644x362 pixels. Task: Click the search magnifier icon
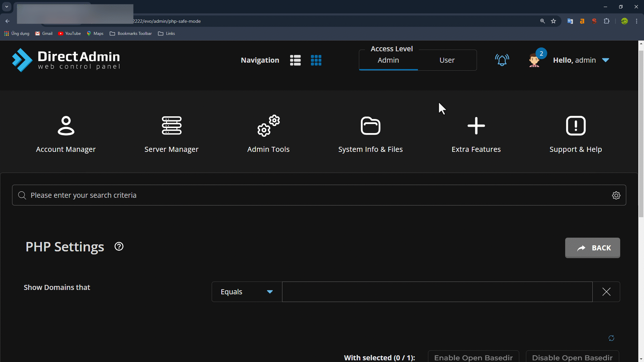pos(22,195)
